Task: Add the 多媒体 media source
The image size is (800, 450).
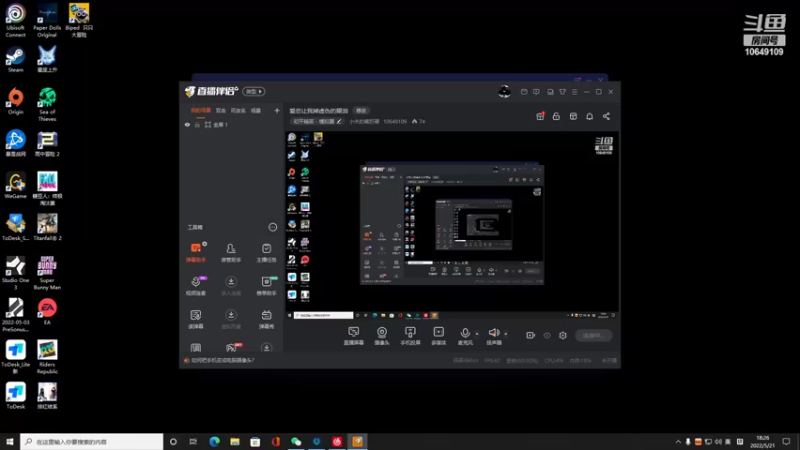Action: pyautogui.click(x=438, y=336)
